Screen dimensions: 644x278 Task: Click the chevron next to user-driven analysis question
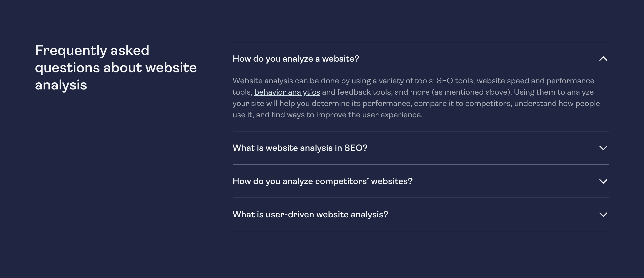click(603, 215)
